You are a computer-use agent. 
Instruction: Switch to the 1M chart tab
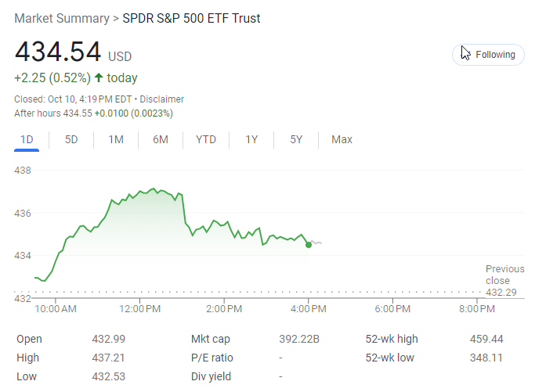click(x=116, y=139)
